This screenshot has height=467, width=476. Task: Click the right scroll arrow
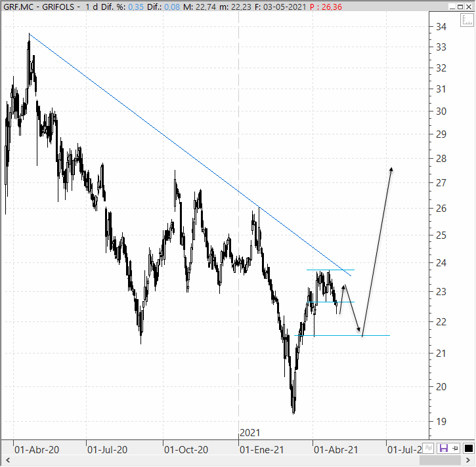click(468, 460)
